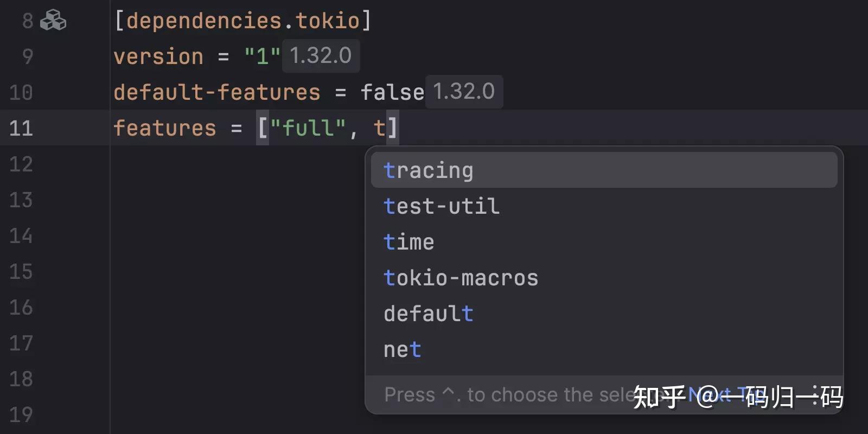The image size is (868, 434).
Task: Click the "features" key on line 11
Action: click(165, 128)
